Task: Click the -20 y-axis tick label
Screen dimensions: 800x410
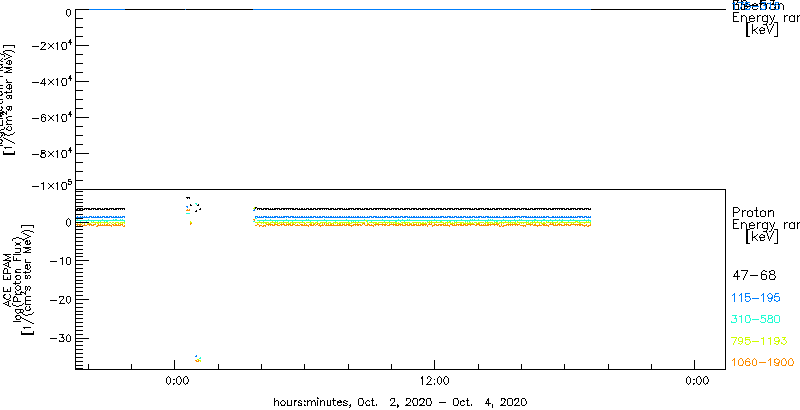Action: (x=59, y=299)
